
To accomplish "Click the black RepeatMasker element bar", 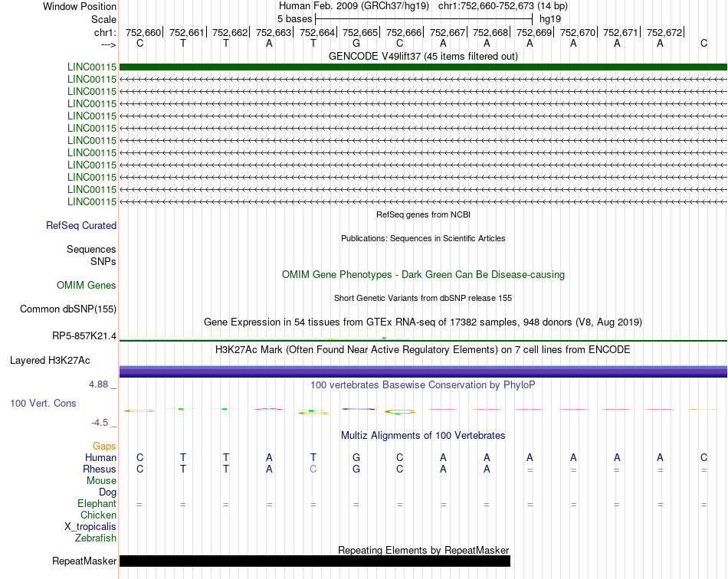I will click(315, 561).
